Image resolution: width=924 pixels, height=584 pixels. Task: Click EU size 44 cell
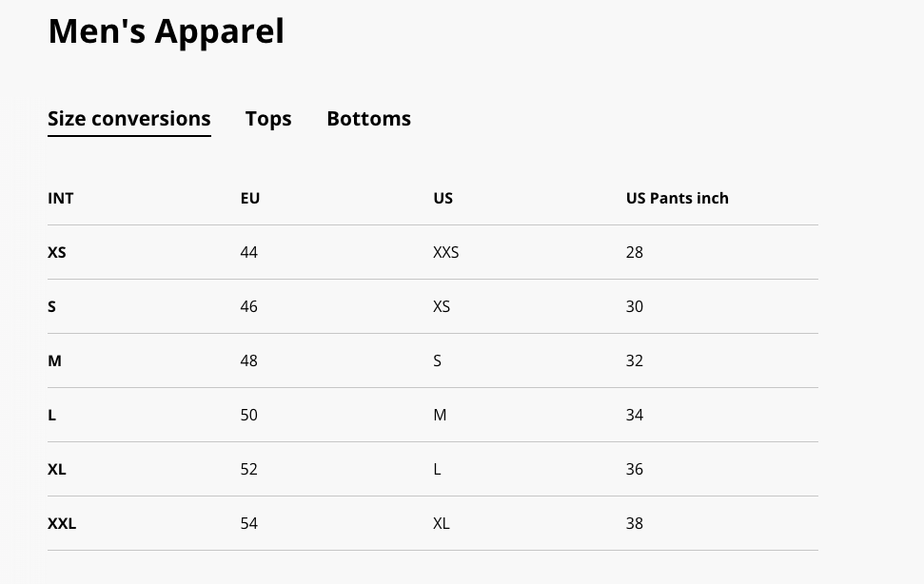(248, 253)
